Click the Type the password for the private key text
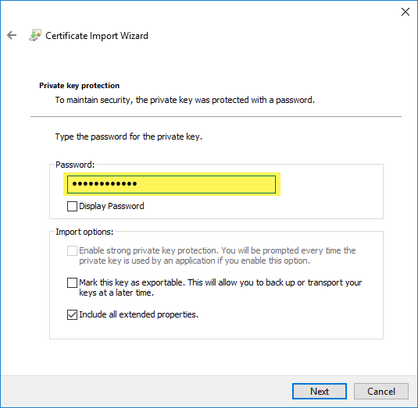Screen dimensions: 418x408 [x=129, y=137]
